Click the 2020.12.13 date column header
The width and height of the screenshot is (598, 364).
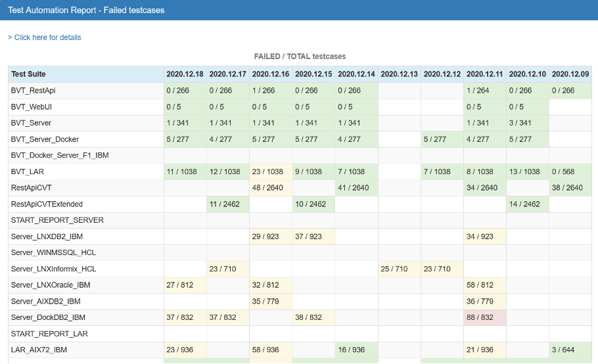click(399, 74)
